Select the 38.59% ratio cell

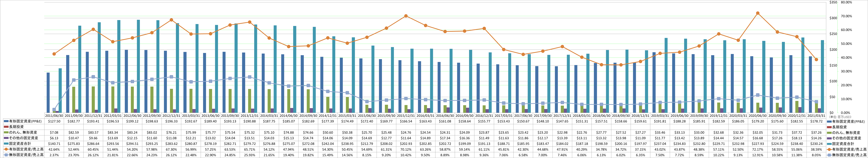tap(816, 149)
